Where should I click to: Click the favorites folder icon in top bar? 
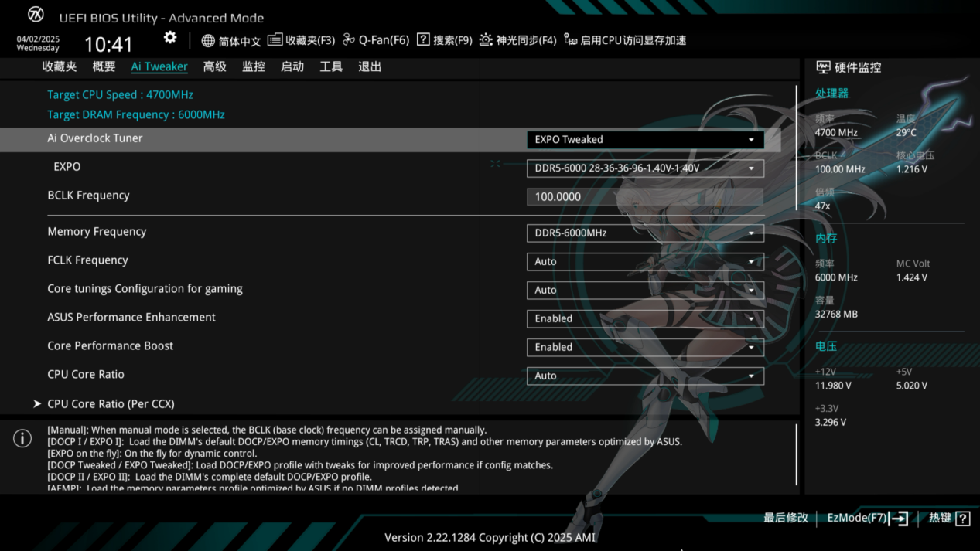point(275,39)
